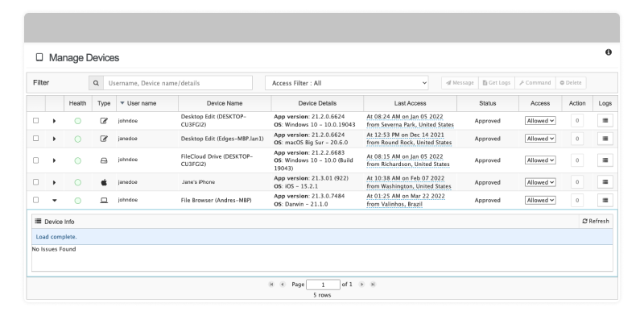Focus the Username, Device name/details search field

(x=178, y=83)
